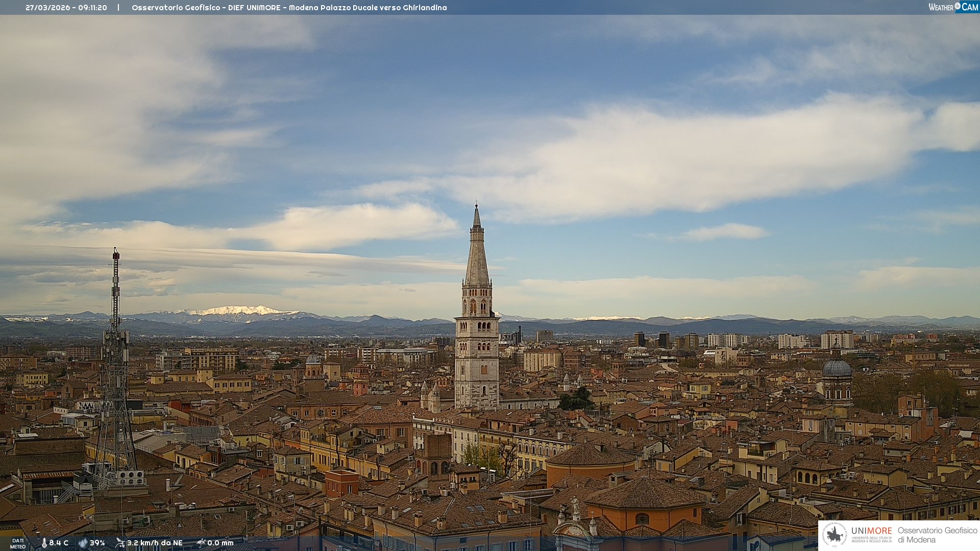Open the DATI METEO label
Viewport: 980px width, 551px height.
(18, 543)
